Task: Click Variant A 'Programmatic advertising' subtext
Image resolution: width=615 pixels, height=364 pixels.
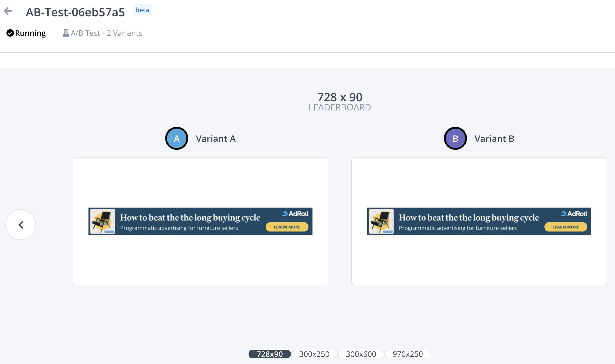Action: pos(179,228)
